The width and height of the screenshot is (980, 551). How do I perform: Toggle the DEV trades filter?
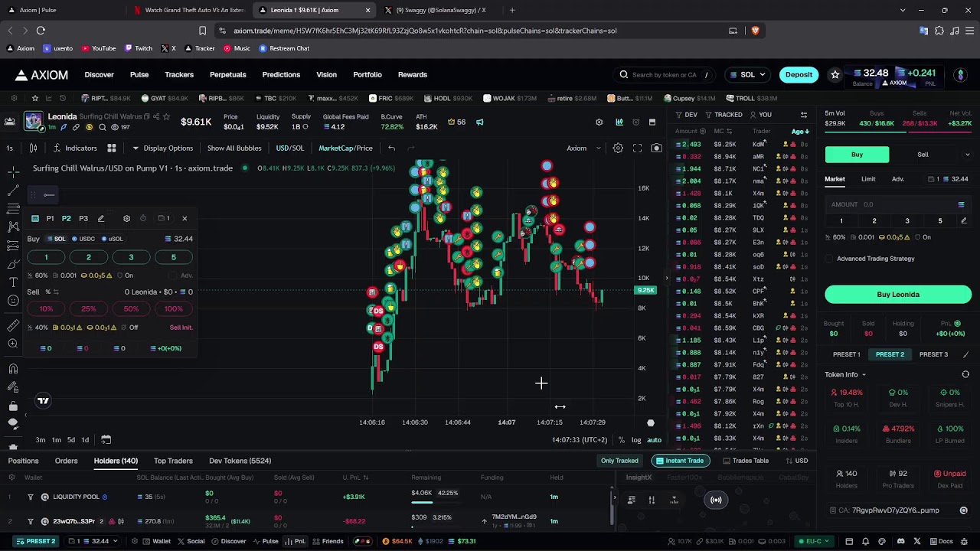click(x=686, y=115)
